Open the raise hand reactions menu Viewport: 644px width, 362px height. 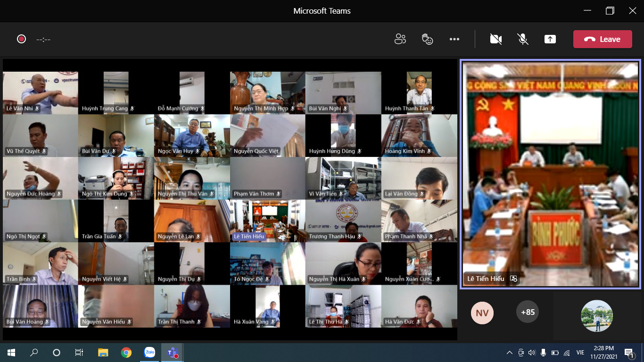(427, 39)
